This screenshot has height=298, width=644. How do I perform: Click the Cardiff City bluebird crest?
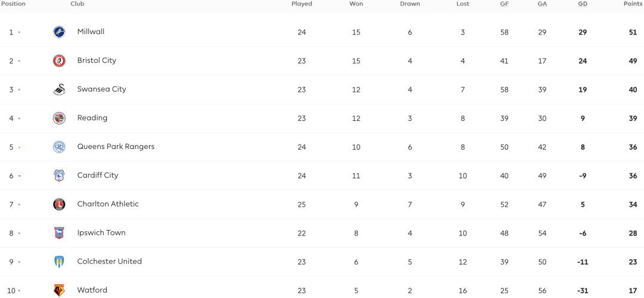[x=59, y=176]
